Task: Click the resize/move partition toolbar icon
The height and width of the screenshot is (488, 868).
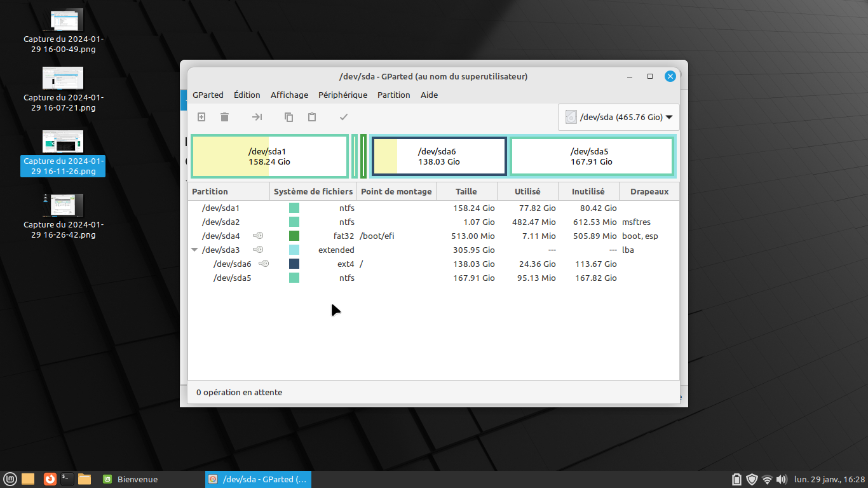Action: (257, 117)
